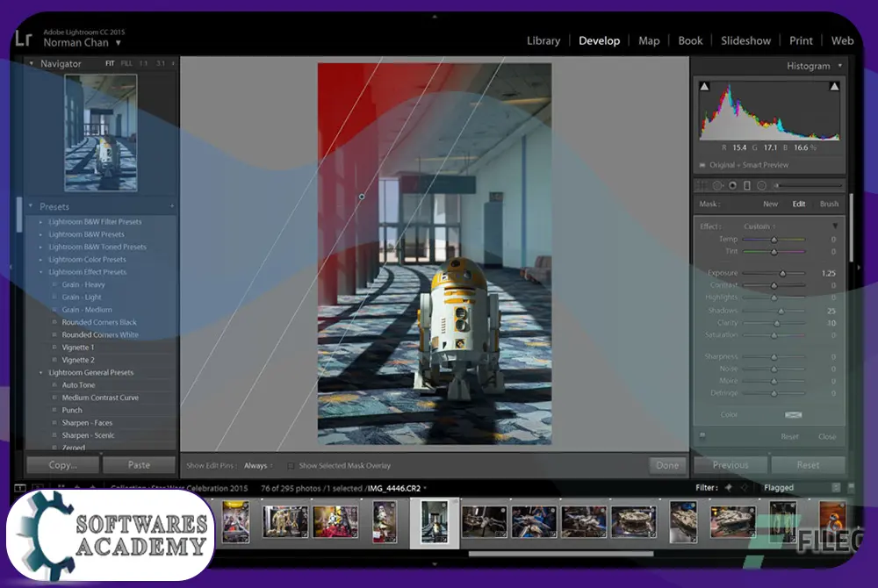Apply the Grain - Heavy preset

(x=83, y=284)
